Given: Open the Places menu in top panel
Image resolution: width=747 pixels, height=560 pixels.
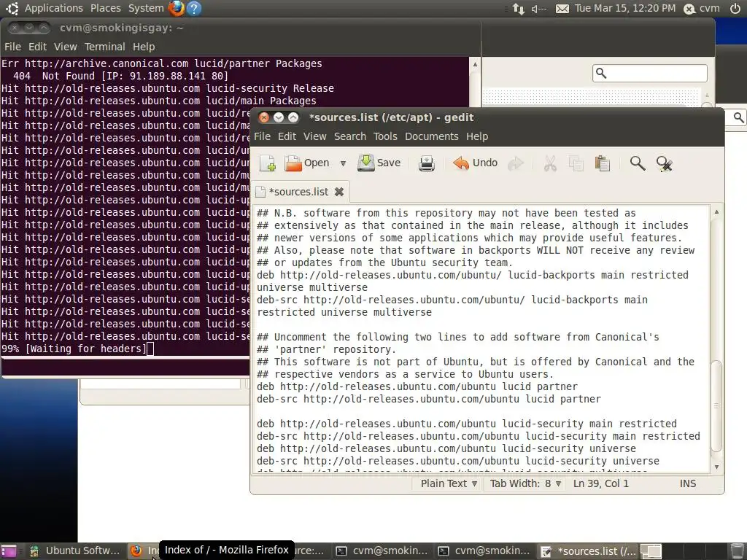Looking at the screenshot, I should click(105, 8).
